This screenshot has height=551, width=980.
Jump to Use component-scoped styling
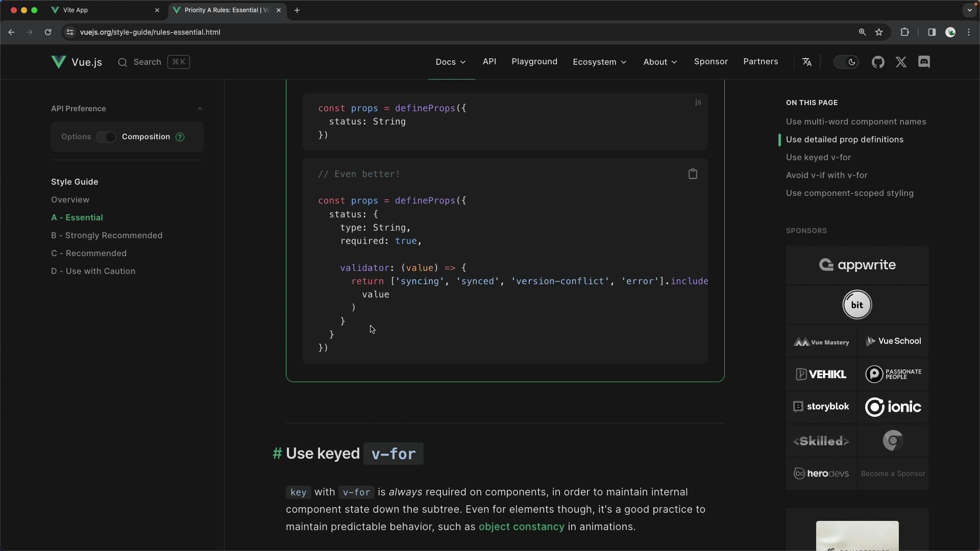coord(850,193)
